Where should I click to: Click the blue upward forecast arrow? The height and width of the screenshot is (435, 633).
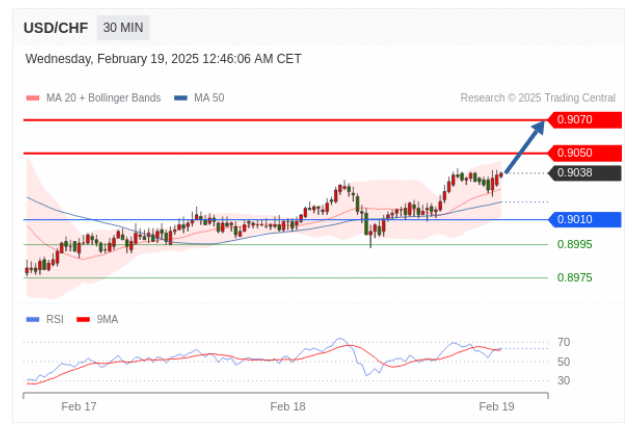coord(526,146)
